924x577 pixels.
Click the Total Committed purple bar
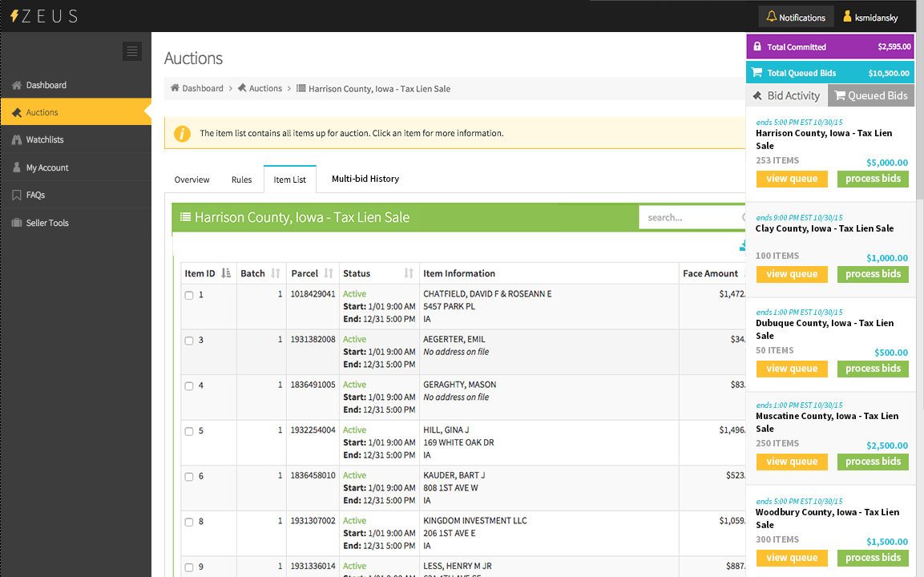[830, 46]
